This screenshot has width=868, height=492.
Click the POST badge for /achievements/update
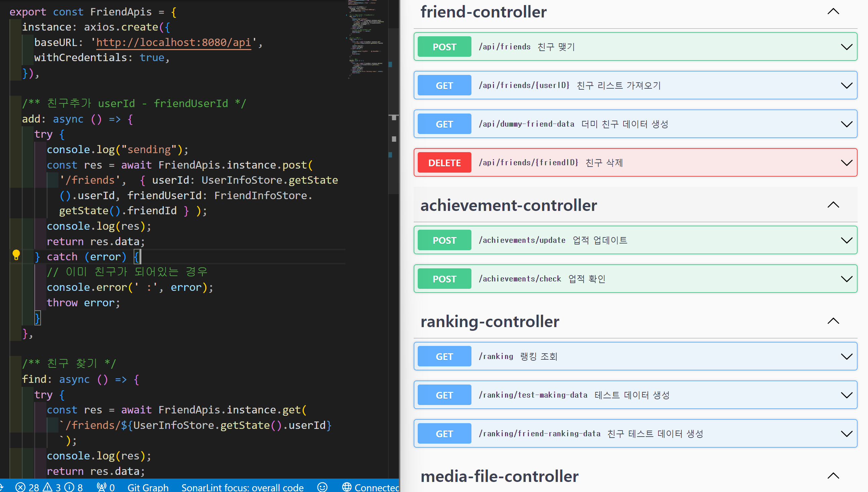pos(444,240)
